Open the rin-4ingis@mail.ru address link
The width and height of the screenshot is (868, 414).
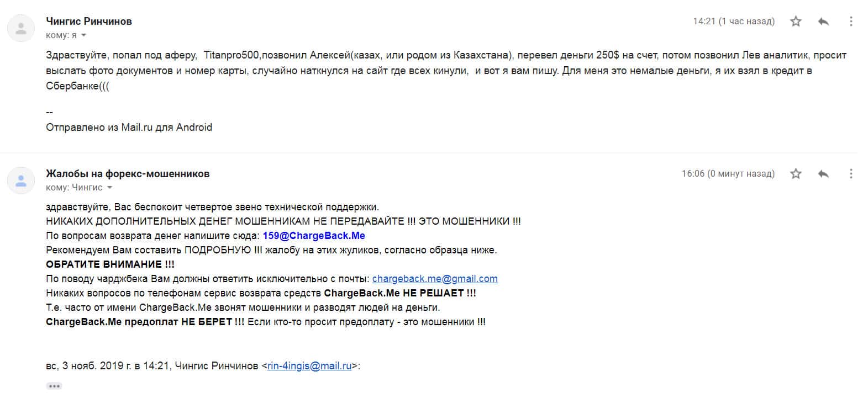pos(309,366)
